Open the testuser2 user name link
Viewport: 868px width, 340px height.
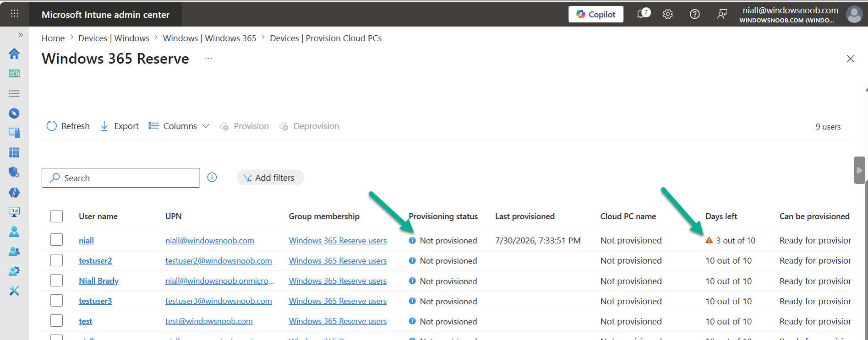click(x=95, y=260)
